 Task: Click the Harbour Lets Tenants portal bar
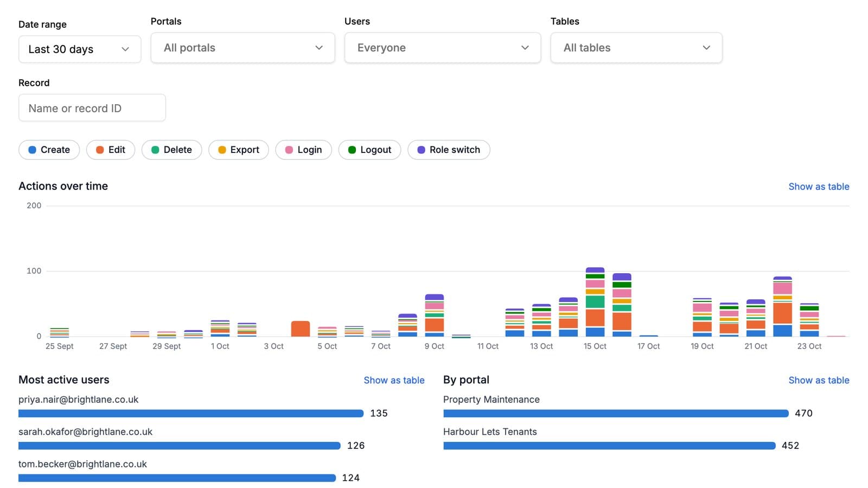coord(609,446)
